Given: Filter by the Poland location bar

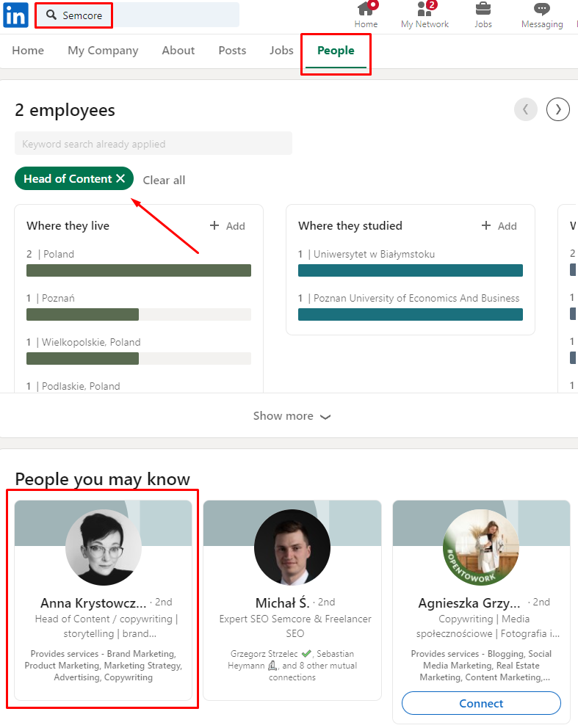Looking at the screenshot, I should pos(139,270).
